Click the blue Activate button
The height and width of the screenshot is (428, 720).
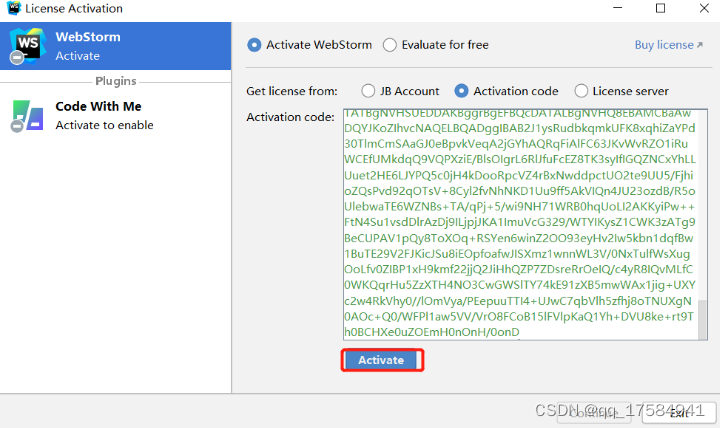tap(382, 360)
